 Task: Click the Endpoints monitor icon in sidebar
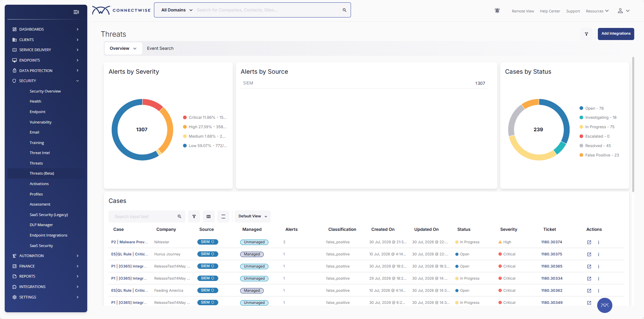[14, 60]
